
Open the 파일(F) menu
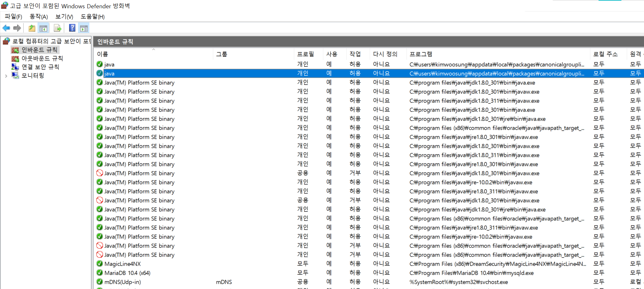(x=13, y=17)
